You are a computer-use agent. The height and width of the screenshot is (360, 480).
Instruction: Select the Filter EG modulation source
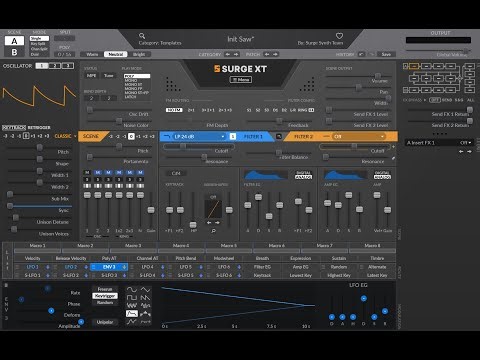[x=262, y=267]
